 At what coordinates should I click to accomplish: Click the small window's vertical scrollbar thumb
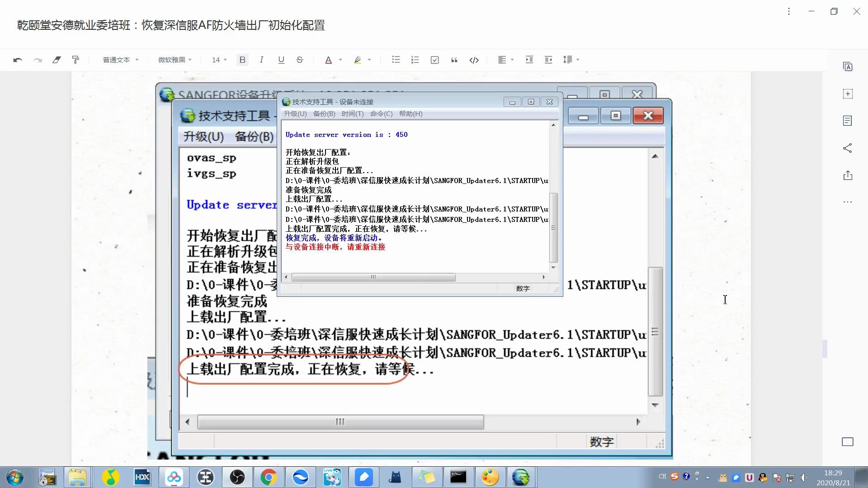click(x=553, y=228)
